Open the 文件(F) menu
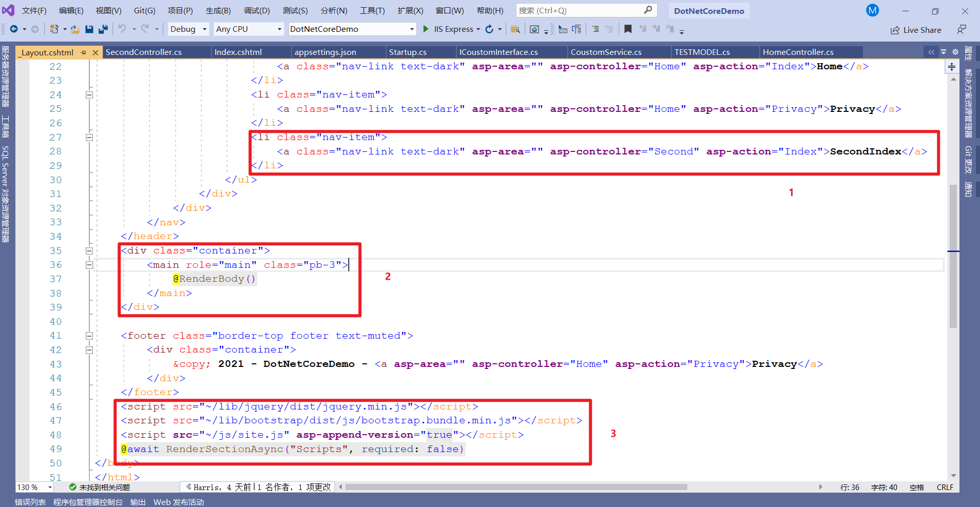Image resolution: width=980 pixels, height=507 pixels. [34, 10]
